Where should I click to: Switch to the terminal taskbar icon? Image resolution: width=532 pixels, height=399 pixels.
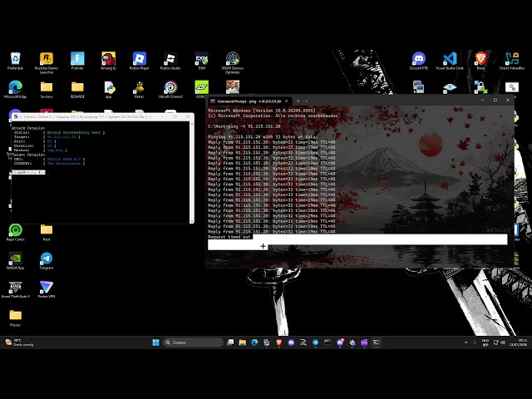[377, 342]
